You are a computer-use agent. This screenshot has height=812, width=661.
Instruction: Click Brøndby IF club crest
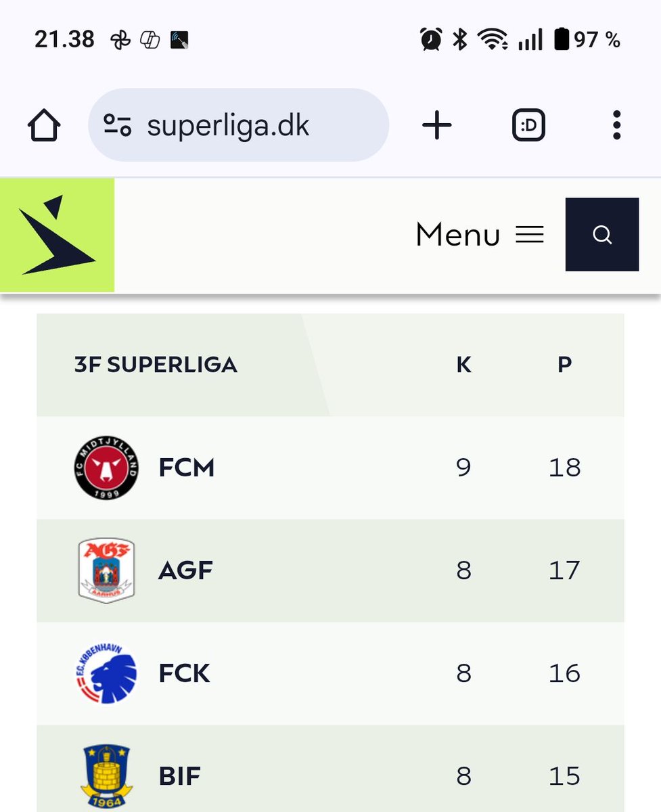[106, 776]
